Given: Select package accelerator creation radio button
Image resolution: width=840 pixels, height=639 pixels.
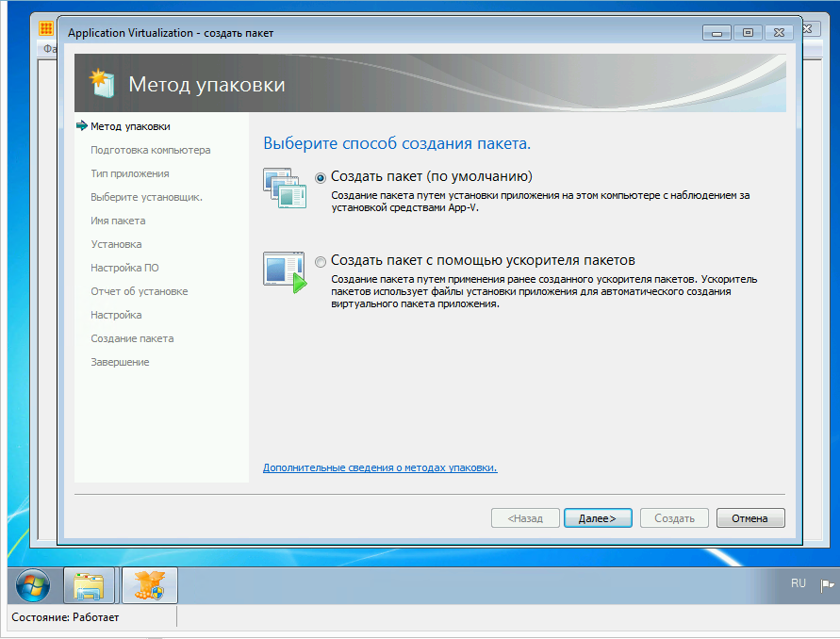Looking at the screenshot, I should tap(321, 261).
